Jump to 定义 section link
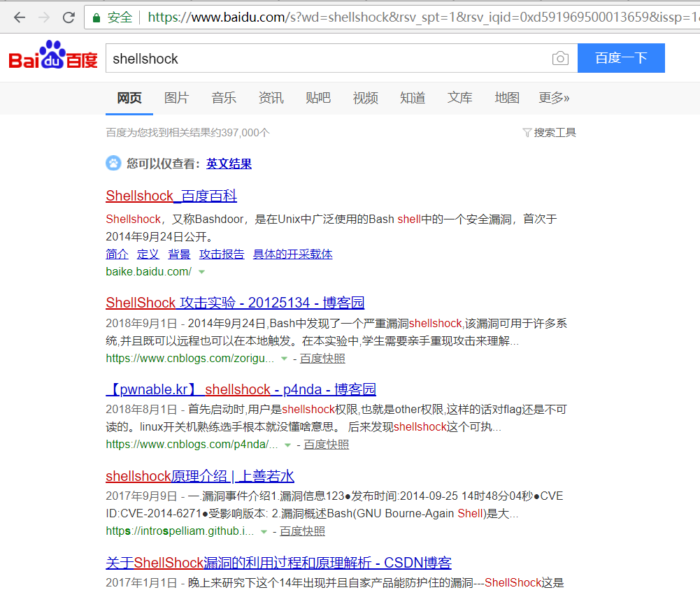700x590 pixels. click(x=148, y=254)
